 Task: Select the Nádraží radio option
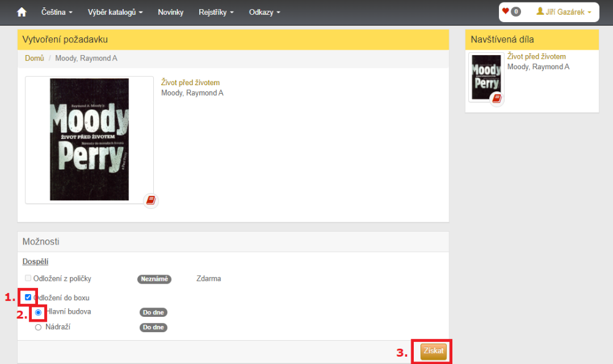point(38,327)
